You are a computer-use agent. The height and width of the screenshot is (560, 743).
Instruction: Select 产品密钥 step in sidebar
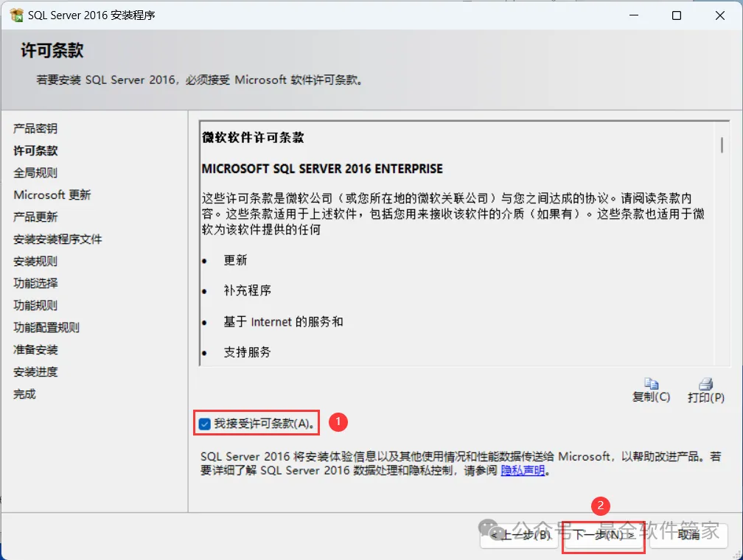(35, 128)
